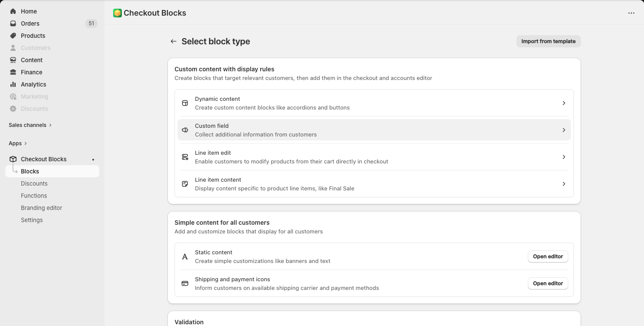Click the Orders inbox icon
Screen dimensions: 644x326
pyautogui.click(x=13, y=23)
